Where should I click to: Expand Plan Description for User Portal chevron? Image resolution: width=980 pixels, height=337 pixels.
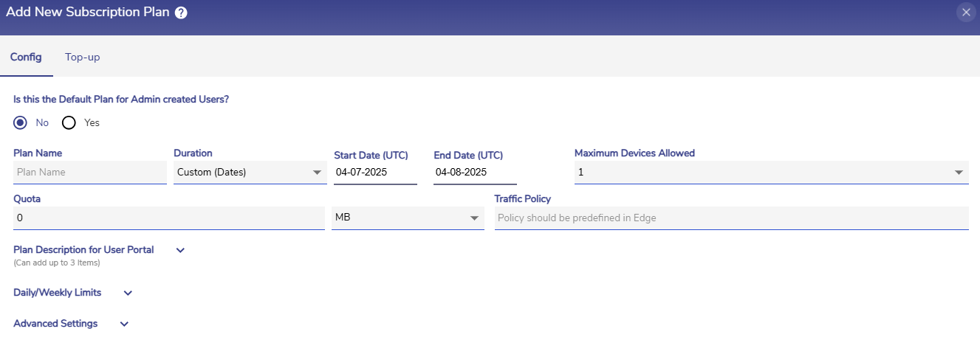[x=180, y=250]
